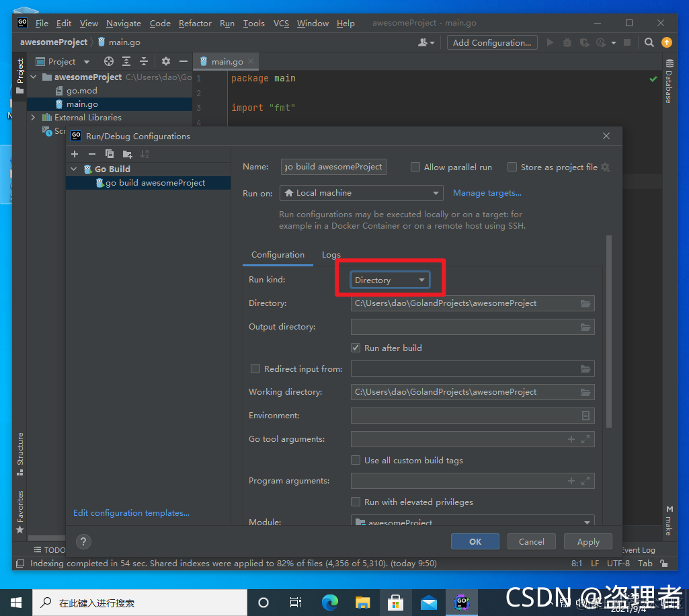The width and height of the screenshot is (689, 616).
Task: Collapse awesomeProject tree node
Action: pyautogui.click(x=34, y=77)
